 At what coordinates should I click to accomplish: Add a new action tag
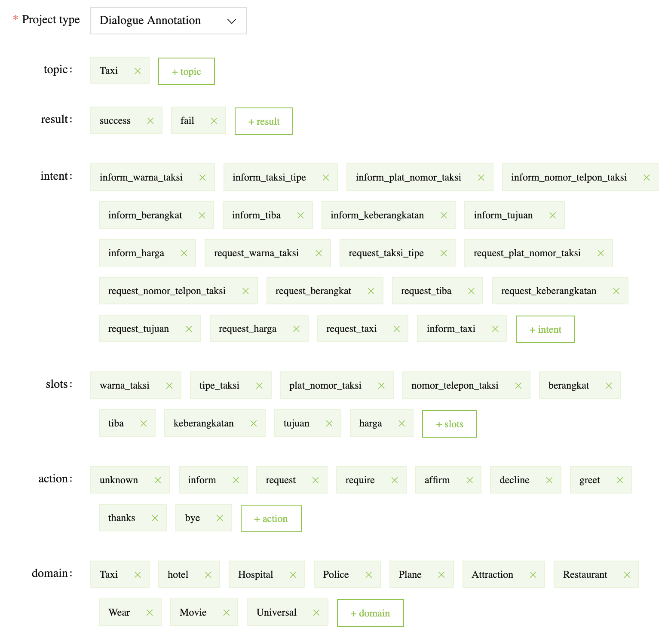[271, 518]
